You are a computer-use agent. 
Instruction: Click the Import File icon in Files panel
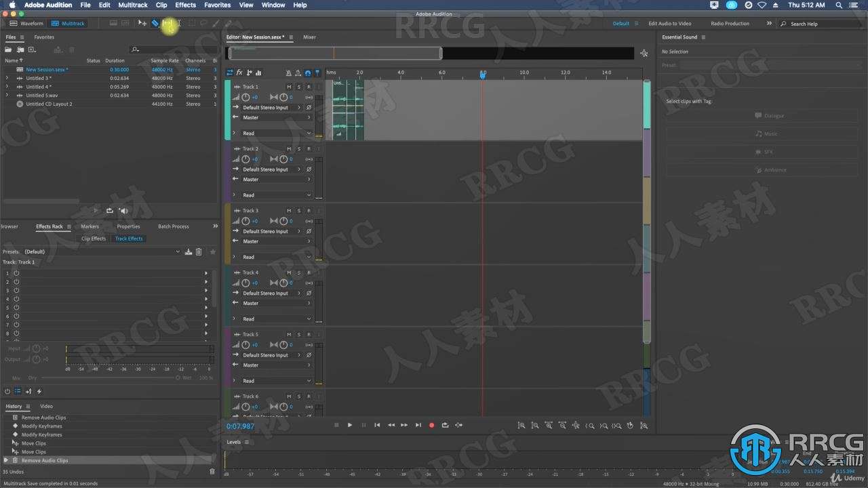click(x=20, y=49)
